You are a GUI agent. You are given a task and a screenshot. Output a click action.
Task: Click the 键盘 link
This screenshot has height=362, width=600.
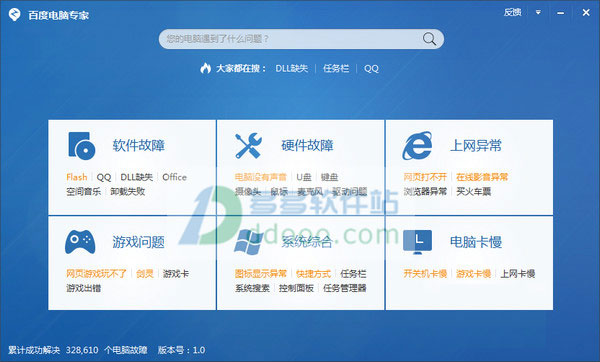329,177
